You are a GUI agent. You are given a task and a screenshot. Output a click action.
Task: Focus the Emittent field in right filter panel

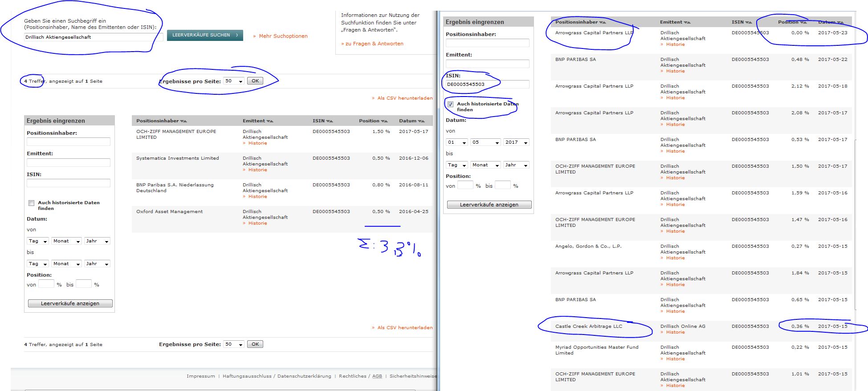pos(488,64)
